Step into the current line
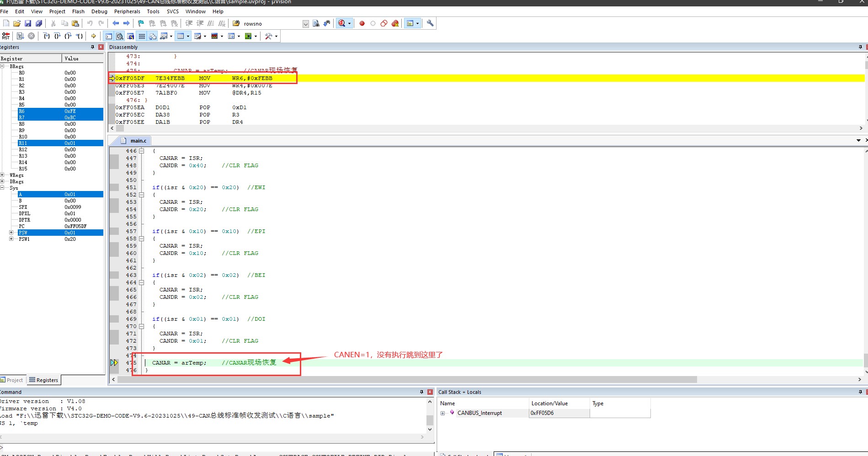This screenshot has width=868, height=456. 46,36
